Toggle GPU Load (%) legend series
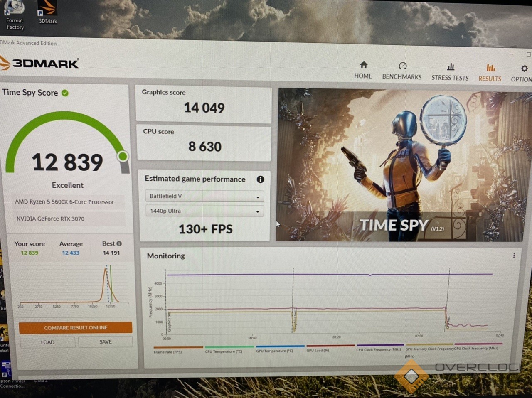The image size is (532, 398). 330,348
